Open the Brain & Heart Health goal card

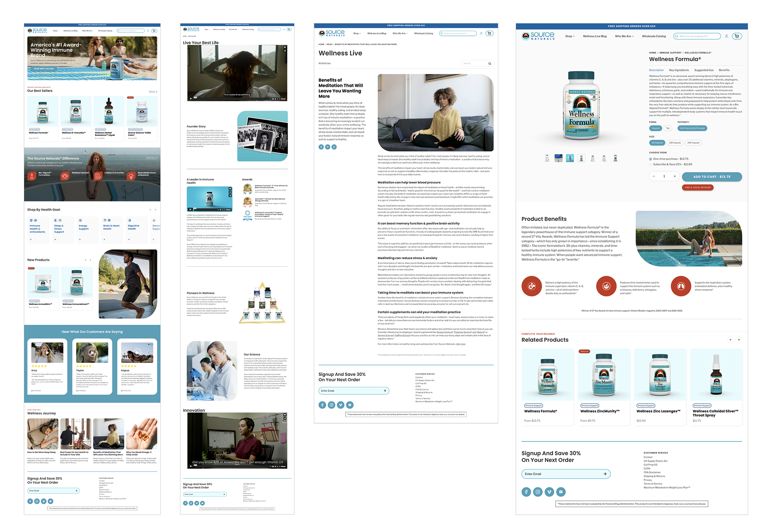click(x=111, y=230)
